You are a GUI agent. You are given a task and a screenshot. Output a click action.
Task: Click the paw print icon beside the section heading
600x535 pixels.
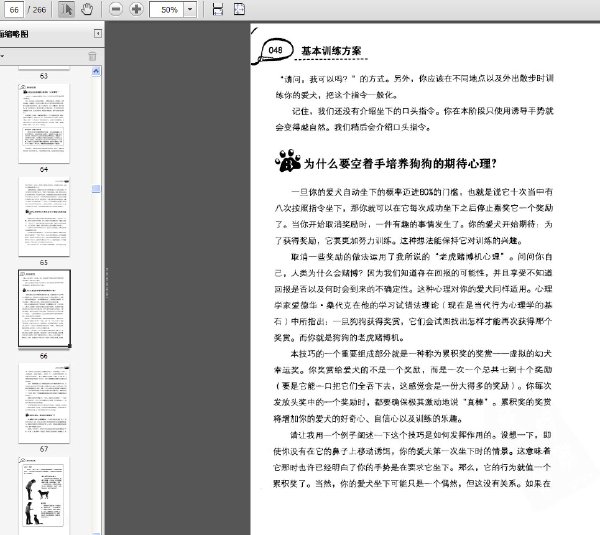(x=288, y=161)
